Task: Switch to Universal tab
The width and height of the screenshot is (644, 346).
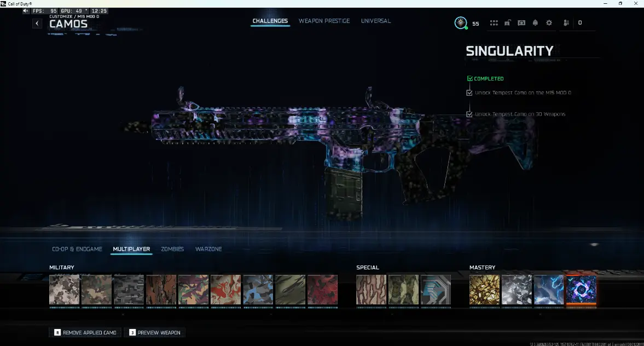Action: coord(376,21)
